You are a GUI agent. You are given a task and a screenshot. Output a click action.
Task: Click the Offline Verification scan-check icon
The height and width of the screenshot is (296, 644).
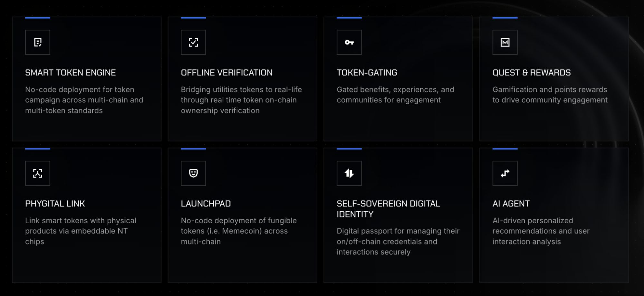[193, 42]
